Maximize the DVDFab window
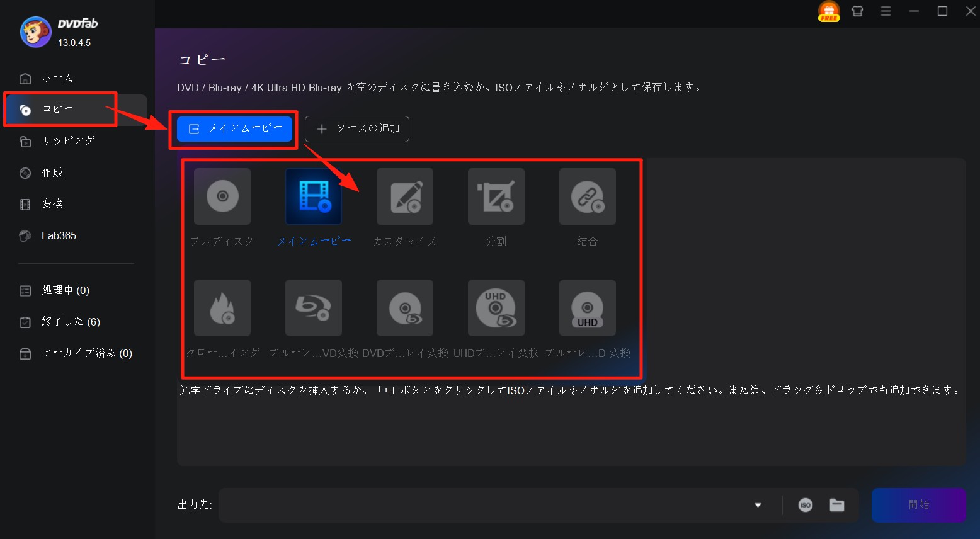This screenshot has width=980, height=539. point(942,11)
